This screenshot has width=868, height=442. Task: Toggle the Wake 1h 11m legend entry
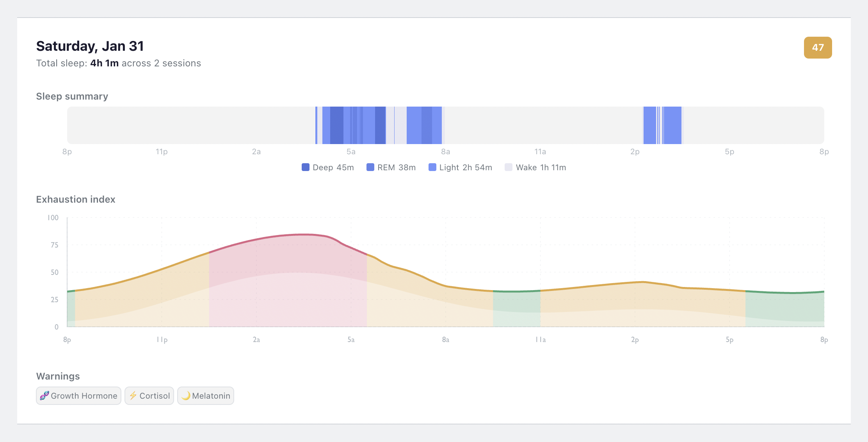coord(535,167)
